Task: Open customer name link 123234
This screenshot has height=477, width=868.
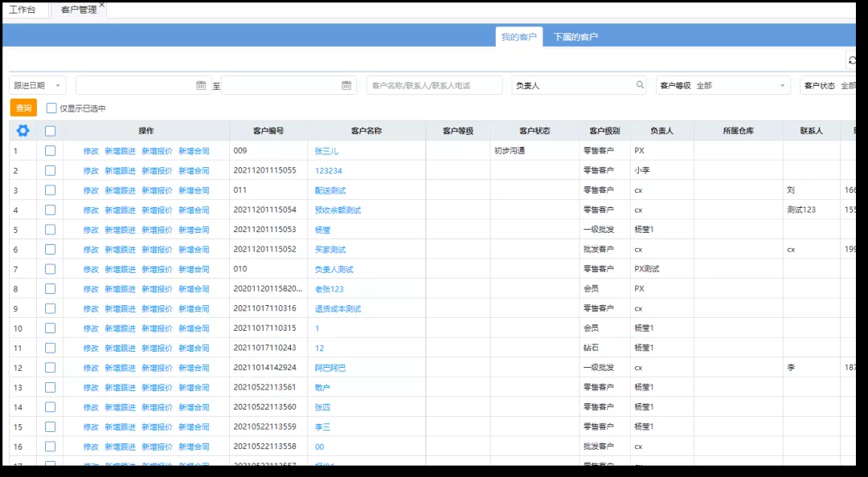Action: pos(328,171)
